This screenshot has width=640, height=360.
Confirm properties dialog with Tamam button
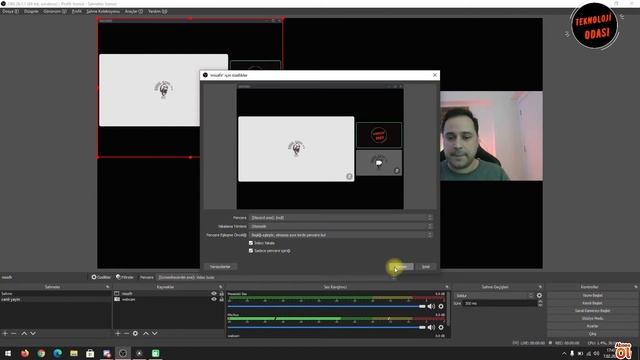402,267
